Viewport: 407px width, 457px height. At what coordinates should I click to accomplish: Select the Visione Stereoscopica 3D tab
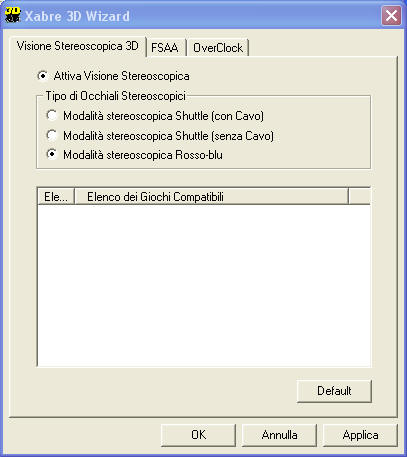[78, 46]
